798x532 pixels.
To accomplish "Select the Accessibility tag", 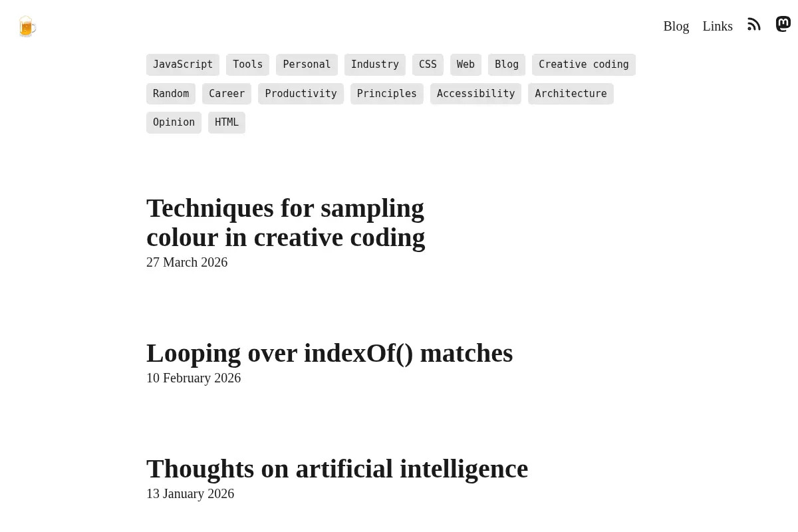I will pyautogui.click(x=475, y=94).
